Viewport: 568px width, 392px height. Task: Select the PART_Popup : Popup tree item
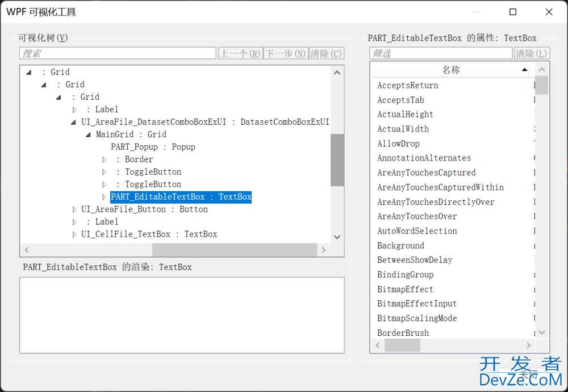click(153, 147)
